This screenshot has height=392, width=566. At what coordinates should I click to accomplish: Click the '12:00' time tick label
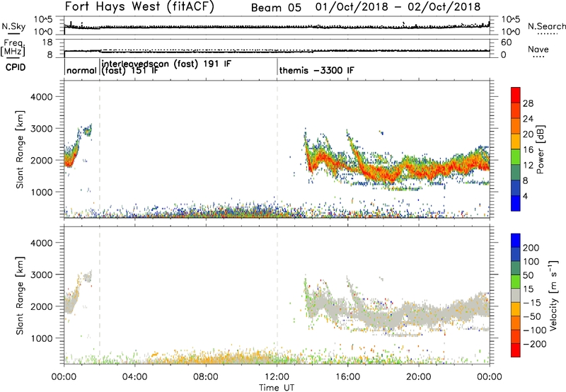click(277, 377)
